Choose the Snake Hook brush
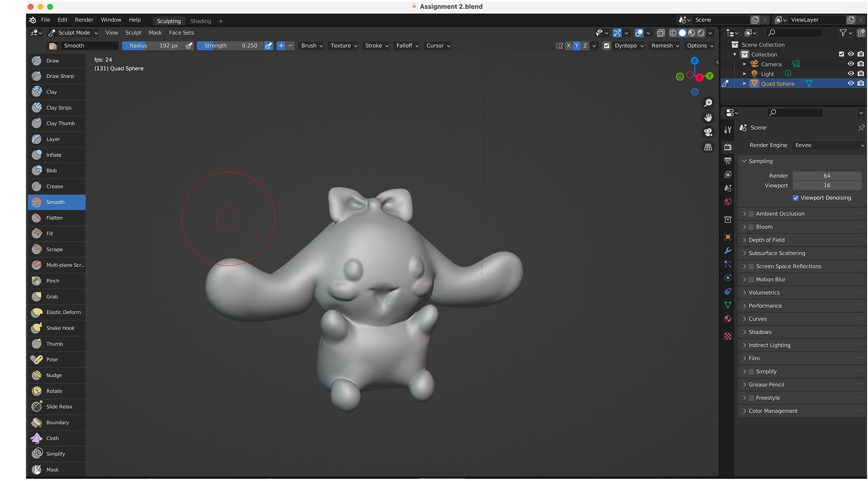 click(57, 328)
